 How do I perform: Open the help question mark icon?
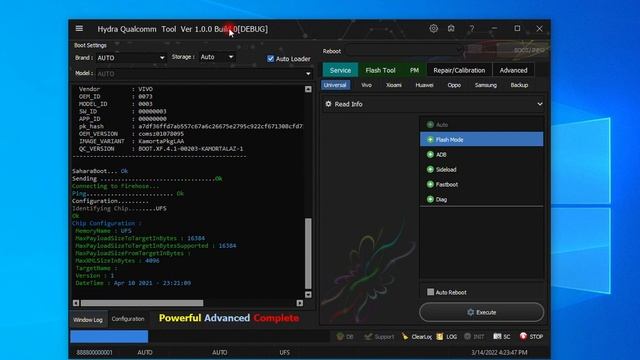click(x=472, y=29)
